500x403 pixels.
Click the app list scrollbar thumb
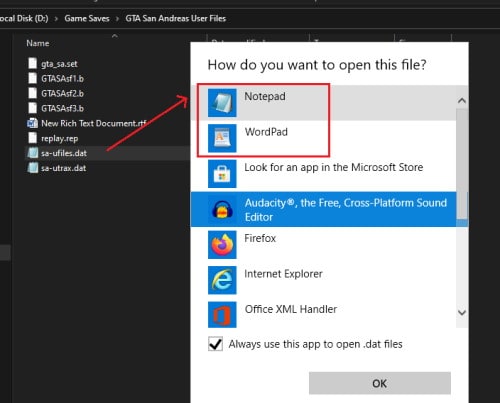(x=462, y=164)
